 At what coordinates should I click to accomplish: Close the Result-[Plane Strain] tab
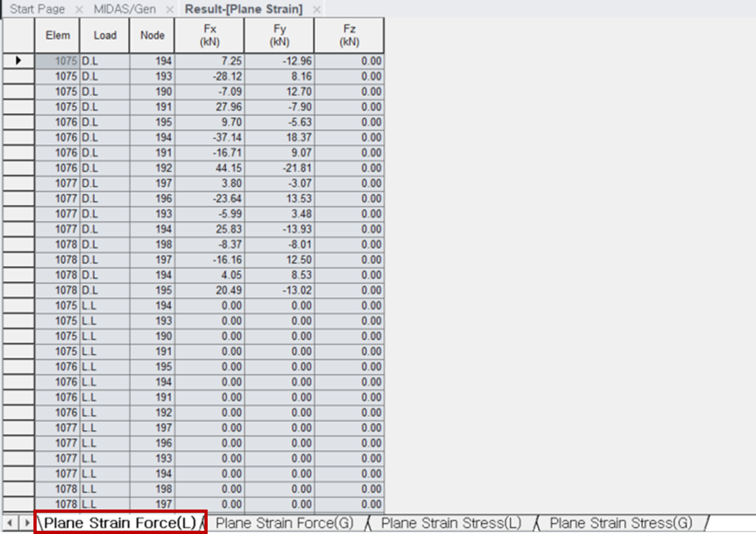pyautogui.click(x=316, y=10)
